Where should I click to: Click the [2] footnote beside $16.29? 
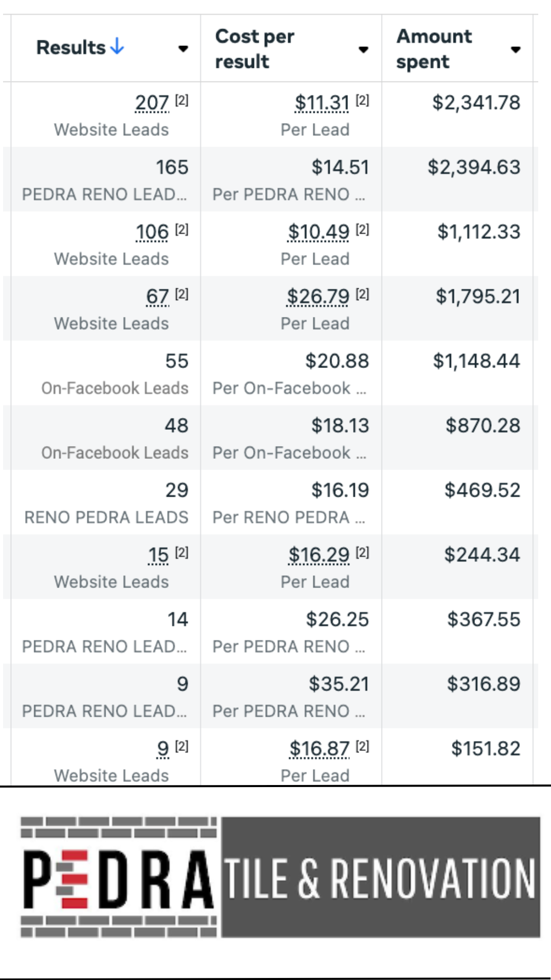point(362,552)
